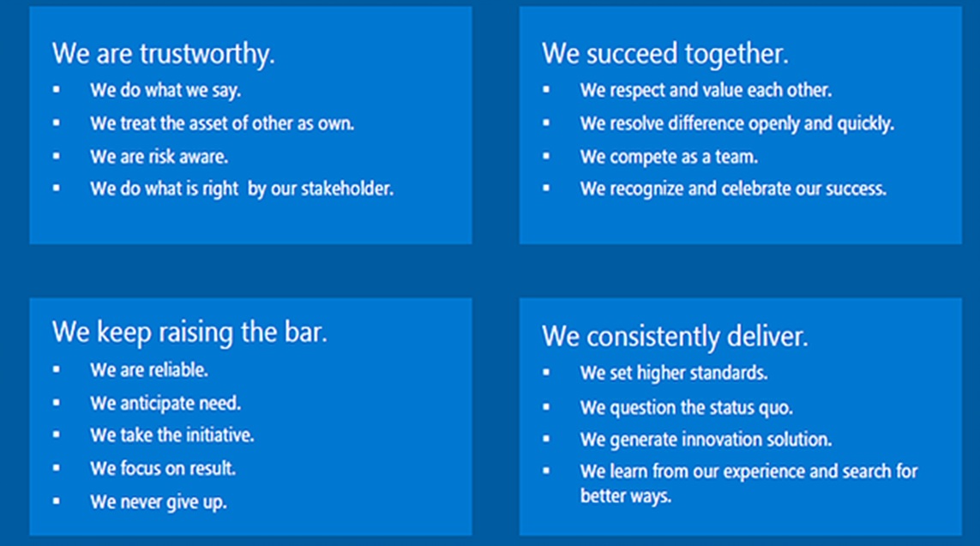Select the 'We succeed together.' heading

(x=665, y=54)
